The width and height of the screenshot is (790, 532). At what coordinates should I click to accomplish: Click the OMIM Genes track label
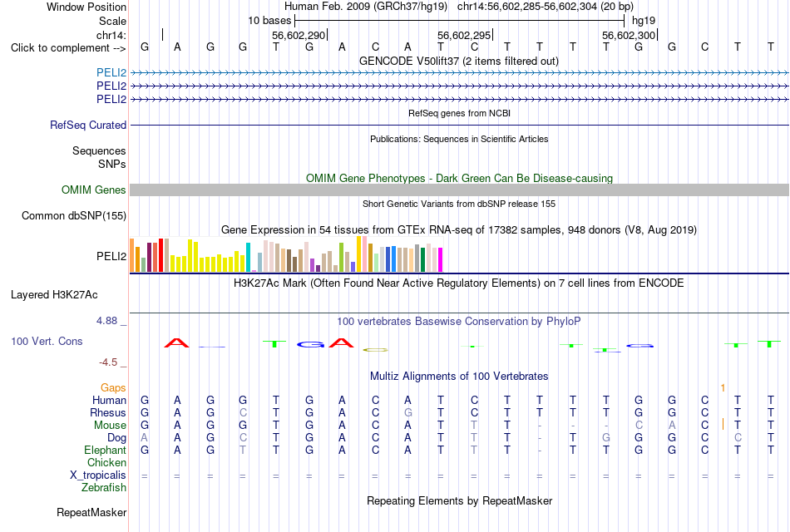pyautogui.click(x=93, y=190)
